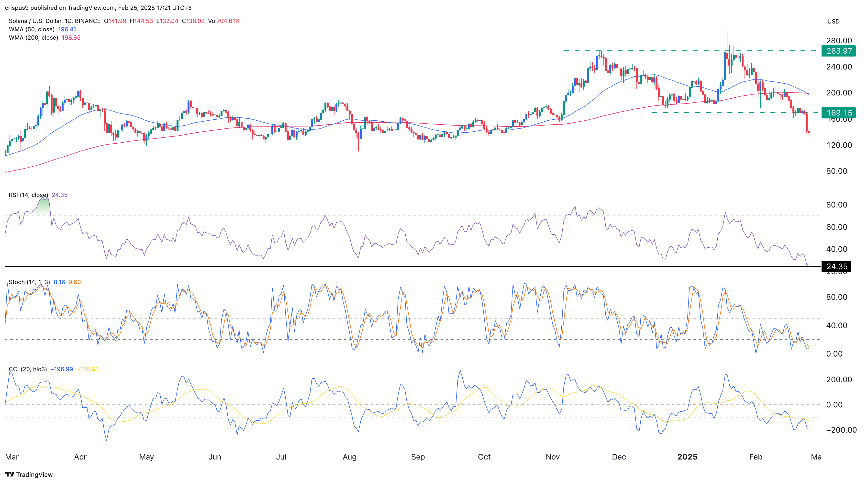Click the yellow −128.63 CCI value

click(x=88, y=369)
